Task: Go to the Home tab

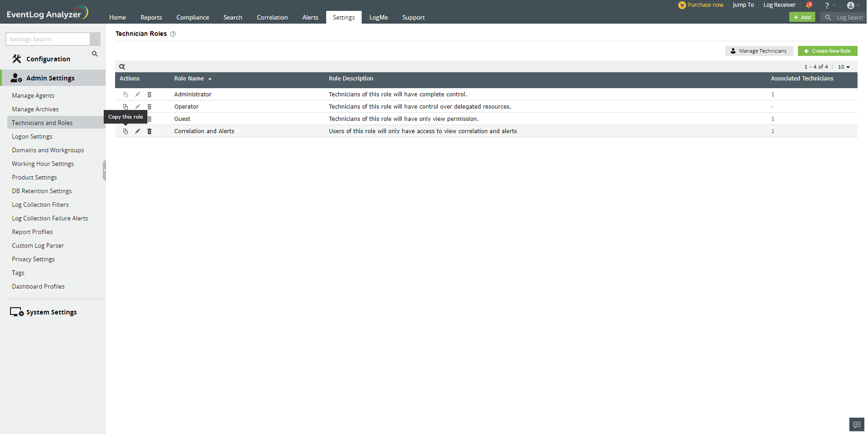Action: click(117, 17)
